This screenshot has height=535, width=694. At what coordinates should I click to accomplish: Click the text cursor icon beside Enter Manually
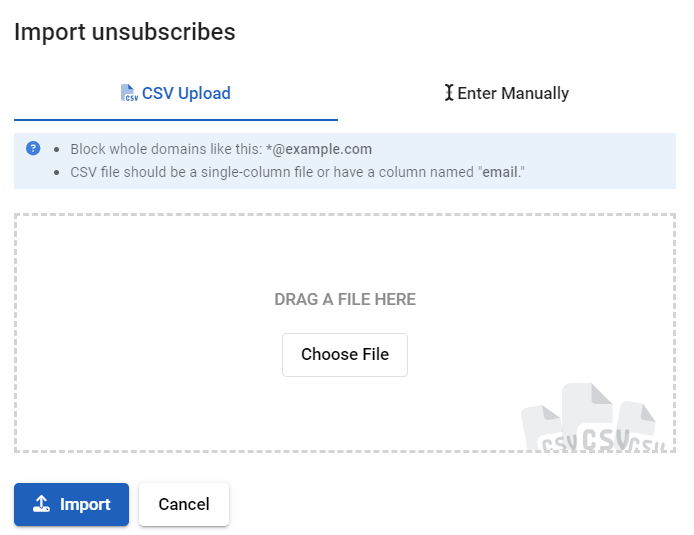pos(449,93)
